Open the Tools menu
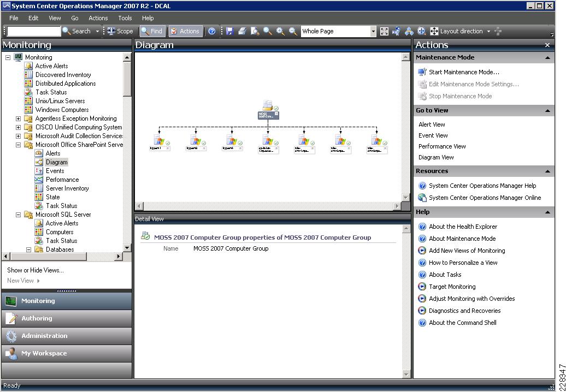The image size is (566, 392). pyautogui.click(x=125, y=18)
